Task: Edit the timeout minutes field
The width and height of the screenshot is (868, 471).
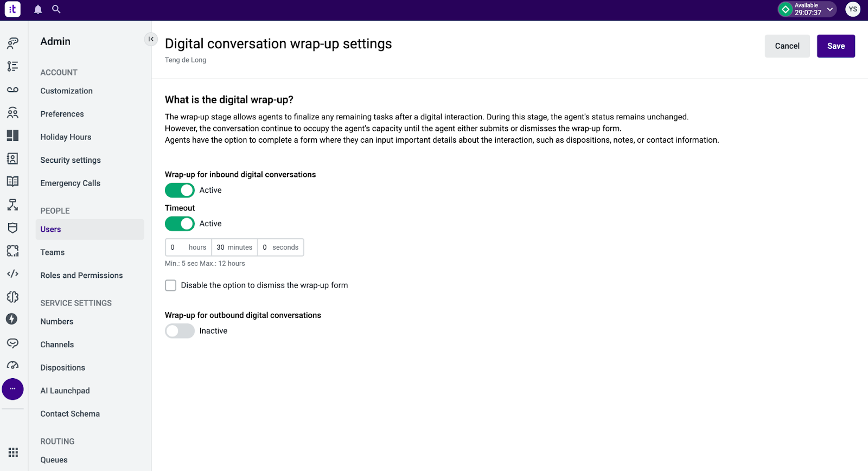Action: click(x=234, y=247)
